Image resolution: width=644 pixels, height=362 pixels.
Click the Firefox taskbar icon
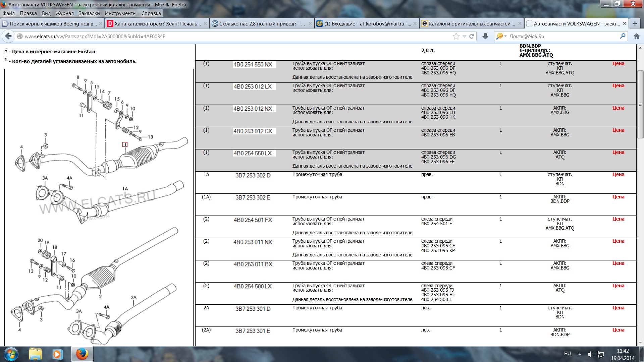coord(82,354)
